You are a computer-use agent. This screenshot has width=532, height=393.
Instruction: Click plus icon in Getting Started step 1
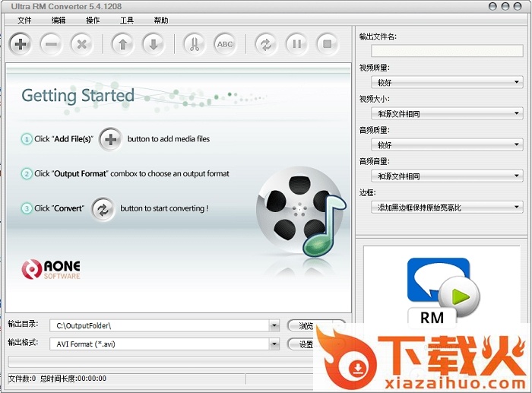111,139
